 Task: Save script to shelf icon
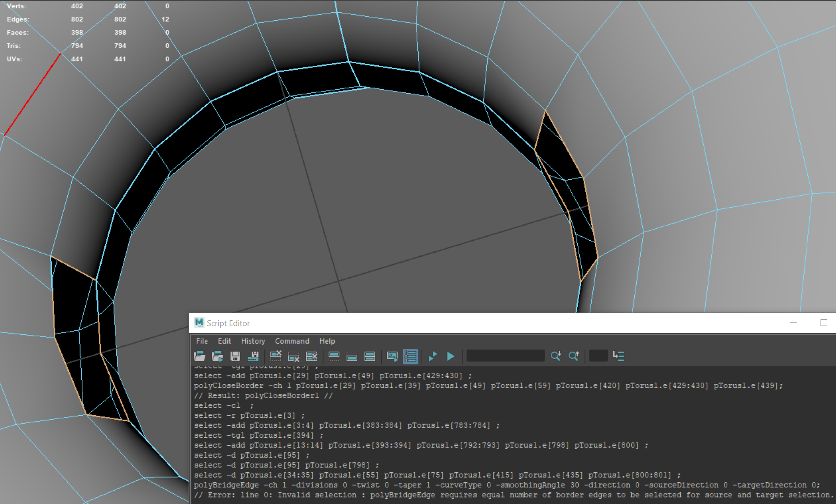pos(253,356)
